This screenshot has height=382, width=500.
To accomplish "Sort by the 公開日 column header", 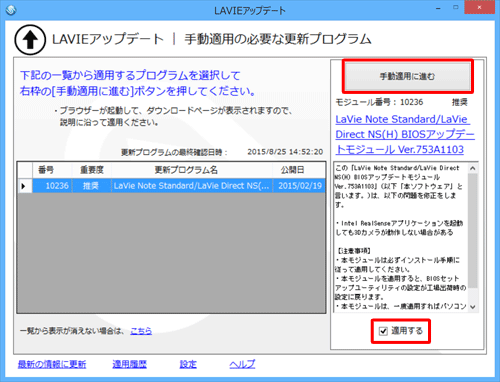I will (299, 170).
